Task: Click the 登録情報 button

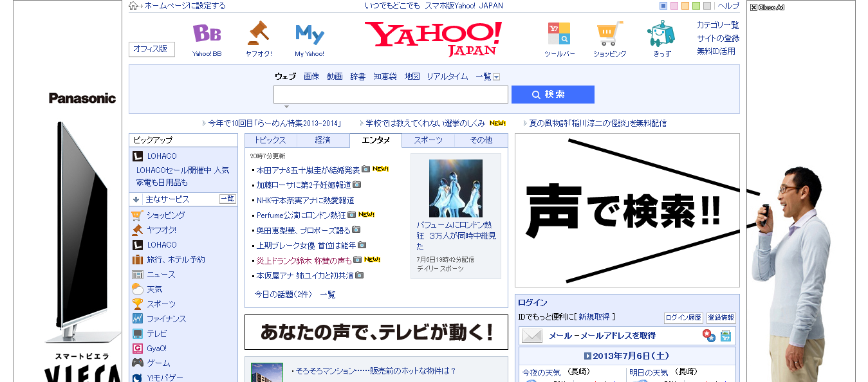Action: coord(721,318)
